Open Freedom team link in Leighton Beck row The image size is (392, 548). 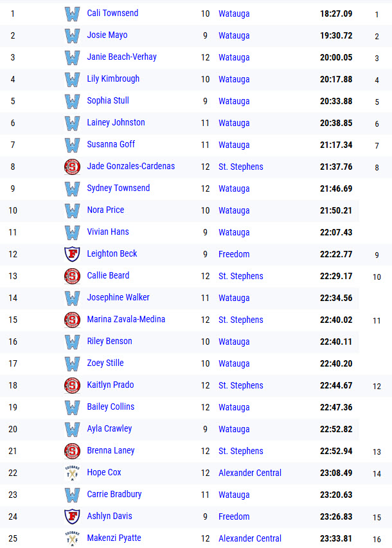tap(234, 254)
